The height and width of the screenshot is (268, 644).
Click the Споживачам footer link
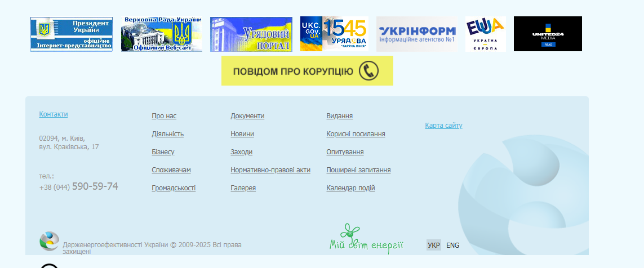(x=171, y=170)
